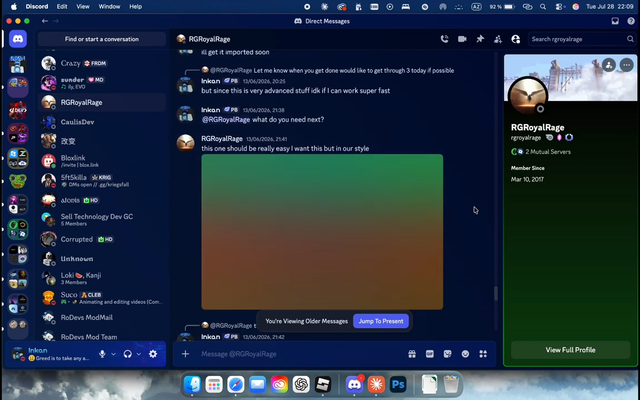The height and width of the screenshot is (400, 640).
Task: Open the Sell Technology Dev GC group
Action: [x=102, y=220]
